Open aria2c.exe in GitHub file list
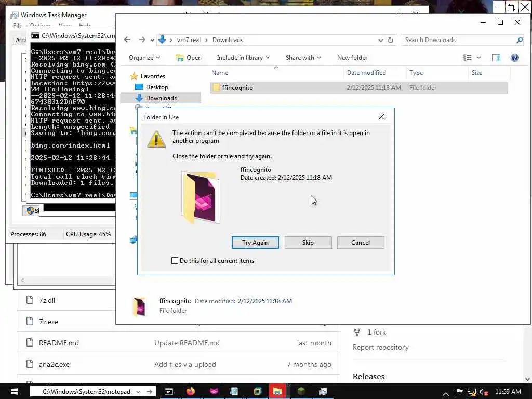This screenshot has width=532, height=399. tap(54, 364)
